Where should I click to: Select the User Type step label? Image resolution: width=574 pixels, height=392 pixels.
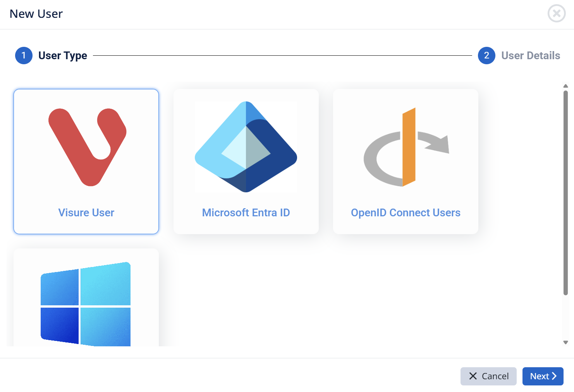(x=63, y=56)
